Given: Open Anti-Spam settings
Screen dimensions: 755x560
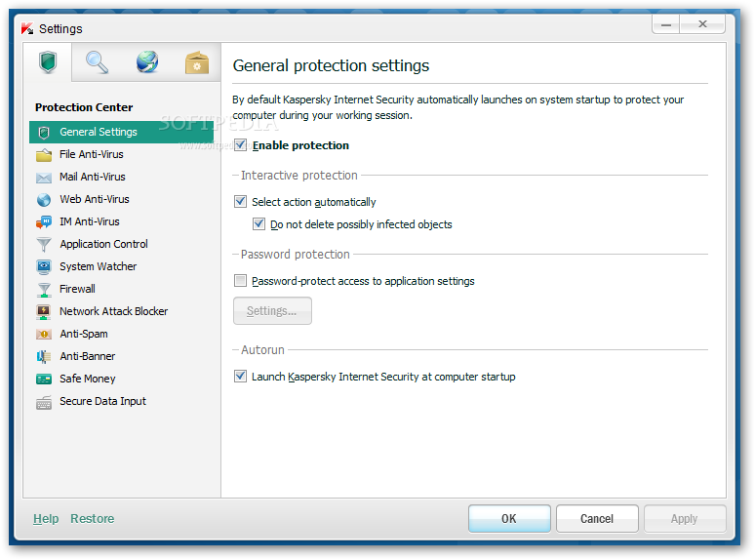Looking at the screenshot, I should point(121,334).
